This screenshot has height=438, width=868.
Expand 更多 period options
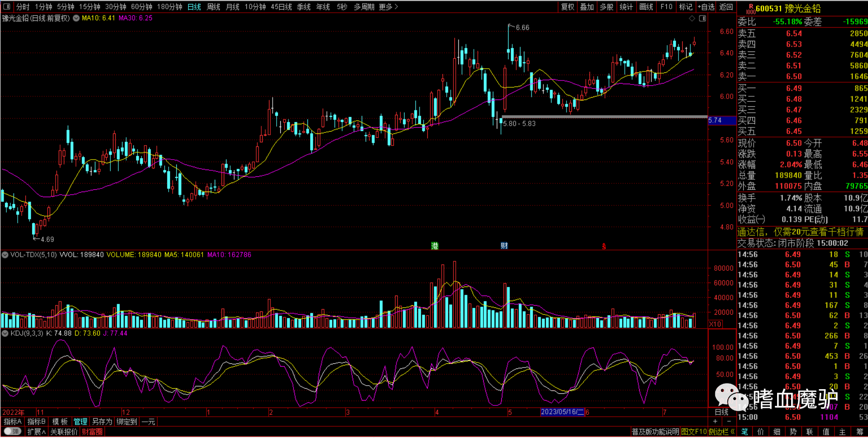point(388,7)
